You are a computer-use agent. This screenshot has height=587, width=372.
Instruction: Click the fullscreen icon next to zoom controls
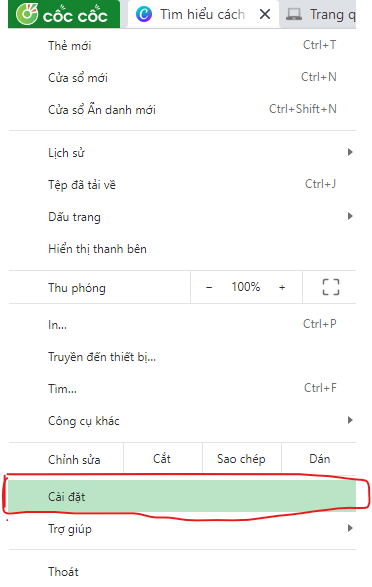click(x=330, y=287)
